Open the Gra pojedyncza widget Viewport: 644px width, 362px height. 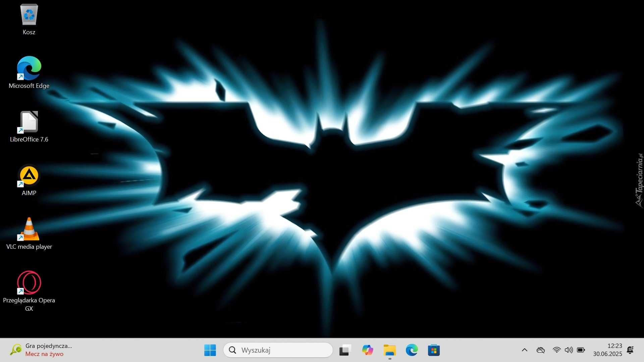coord(41,350)
